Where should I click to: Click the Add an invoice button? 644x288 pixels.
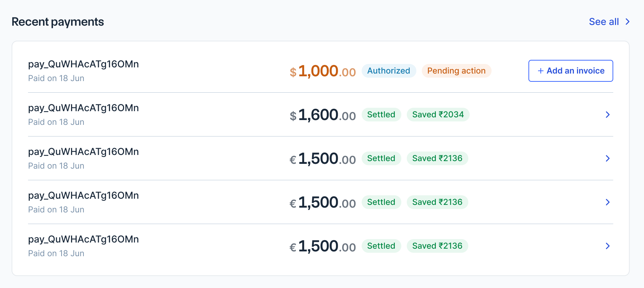tap(570, 70)
